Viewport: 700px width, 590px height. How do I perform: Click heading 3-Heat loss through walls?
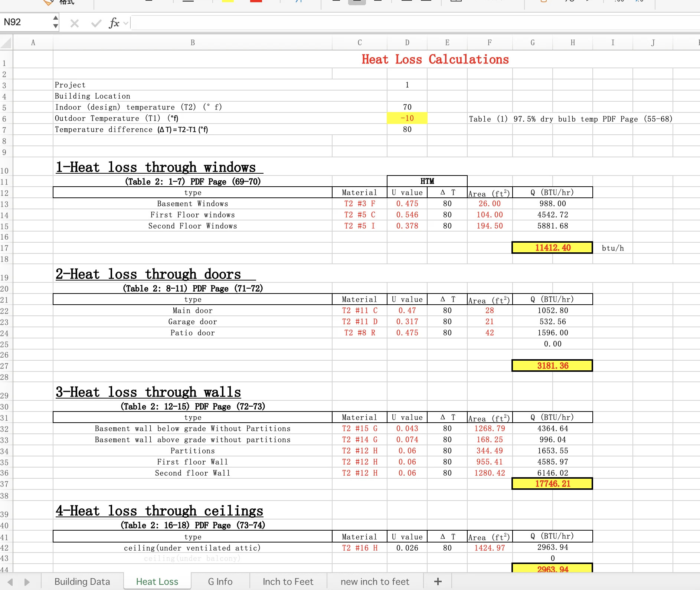coord(148,392)
